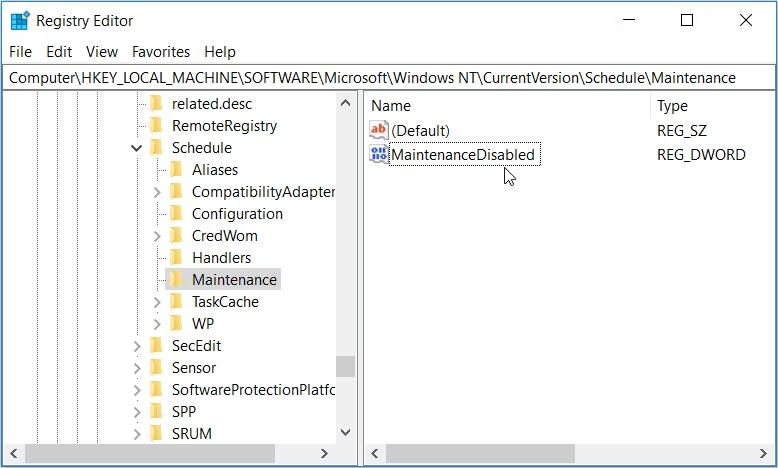Click the Configuration folder icon
Viewport: 778px width, 468px height.
176,214
